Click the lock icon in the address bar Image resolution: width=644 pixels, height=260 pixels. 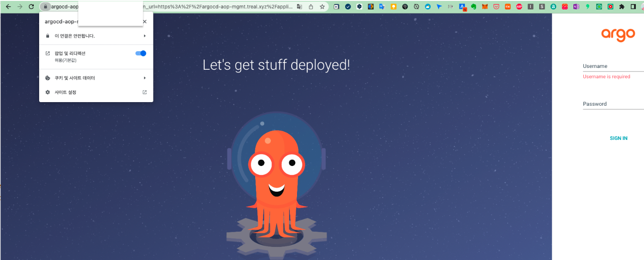point(45,7)
